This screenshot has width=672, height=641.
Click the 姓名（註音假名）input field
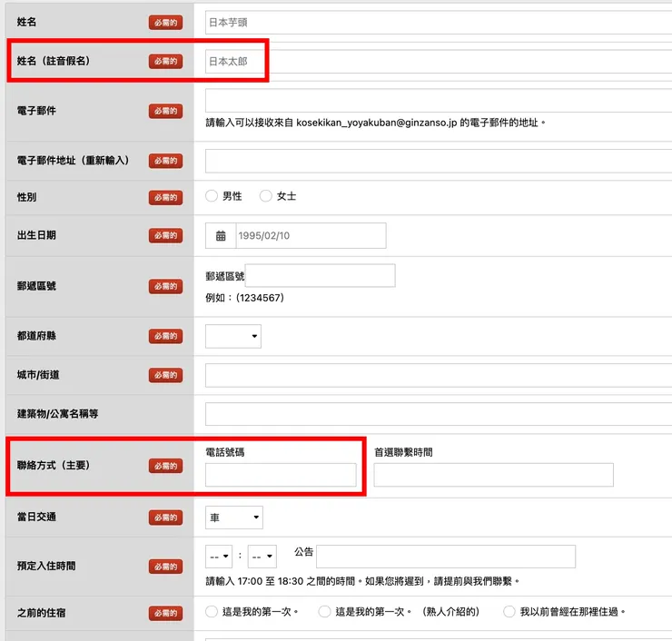click(x=439, y=61)
